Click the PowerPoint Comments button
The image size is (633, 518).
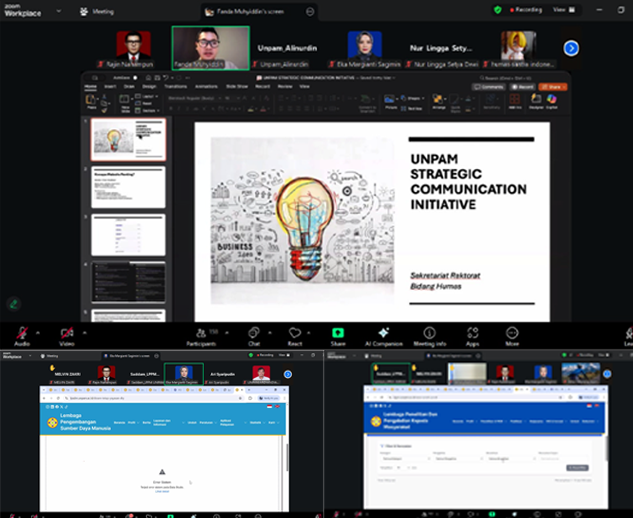point(488,87)
